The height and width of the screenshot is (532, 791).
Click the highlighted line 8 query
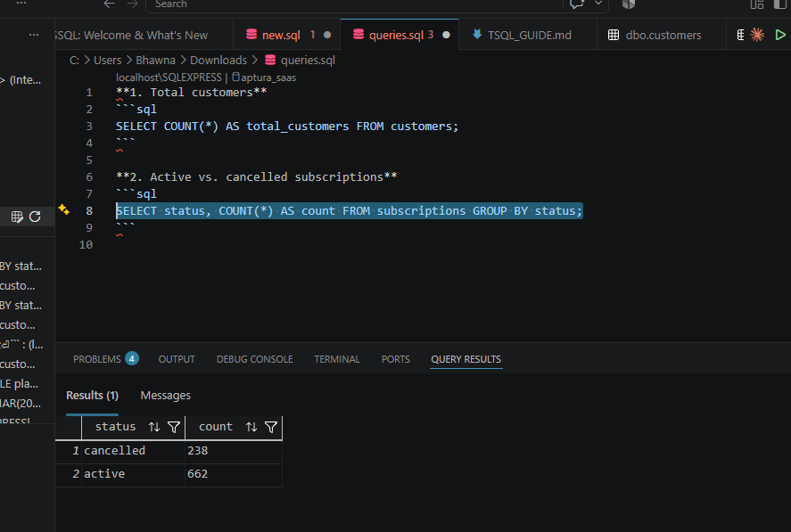pyautogui.click(x=349, y=211)
